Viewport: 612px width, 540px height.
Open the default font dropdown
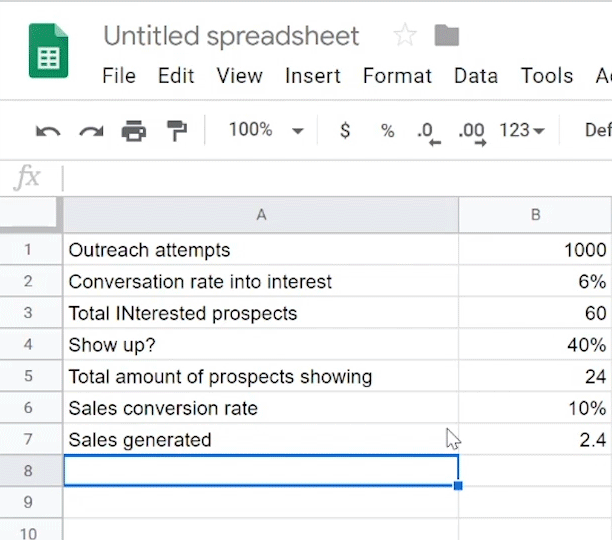coord(597,131)
